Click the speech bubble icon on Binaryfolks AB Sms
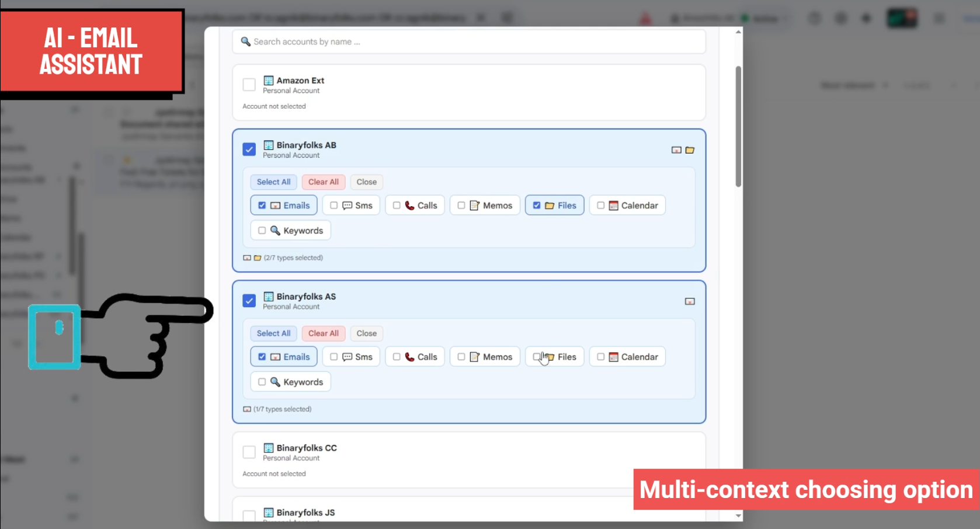 click(347, 206)
